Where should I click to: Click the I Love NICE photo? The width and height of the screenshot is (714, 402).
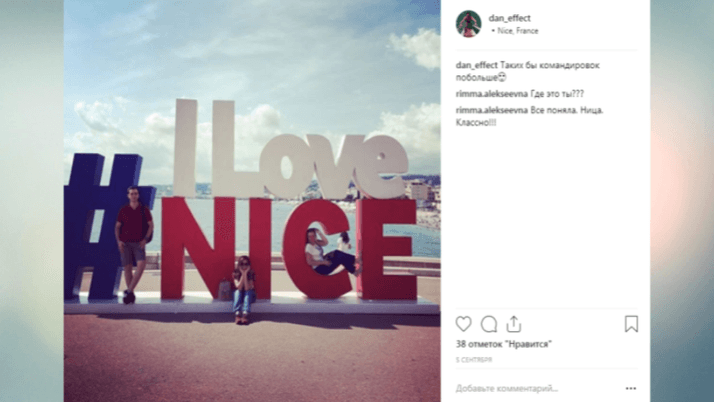(252, 201)
